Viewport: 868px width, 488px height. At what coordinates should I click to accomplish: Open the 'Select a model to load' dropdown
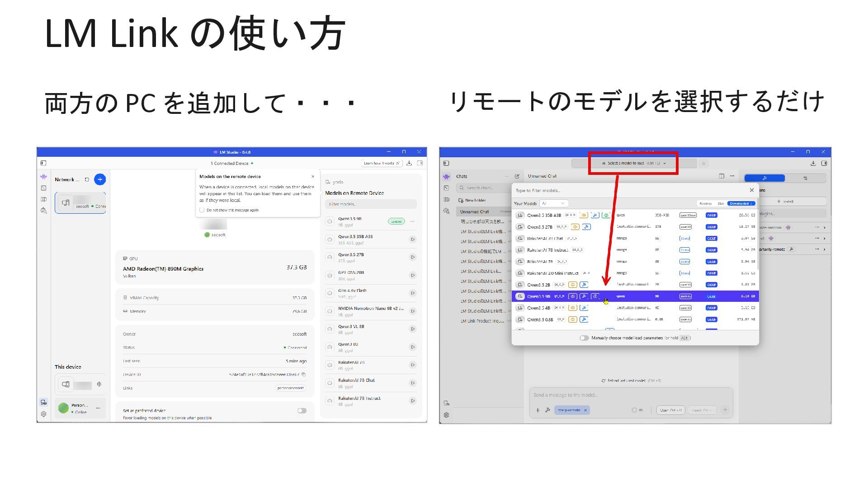(x=633, y=163)
